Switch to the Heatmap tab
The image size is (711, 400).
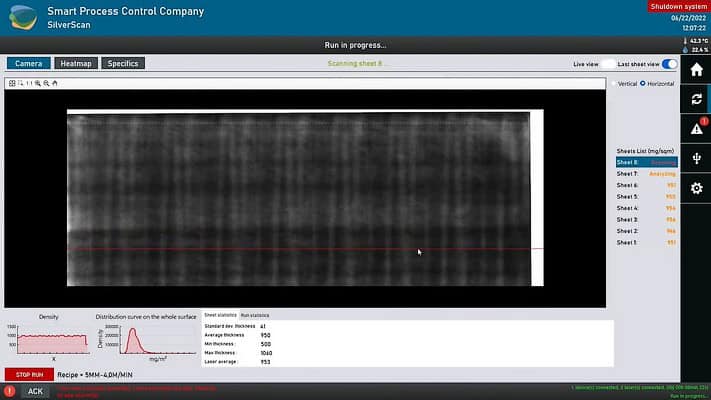click(76, 63)
